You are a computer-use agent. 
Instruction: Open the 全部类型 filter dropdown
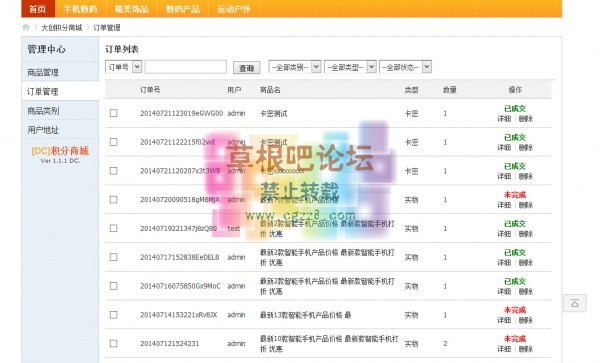(350, 67)
